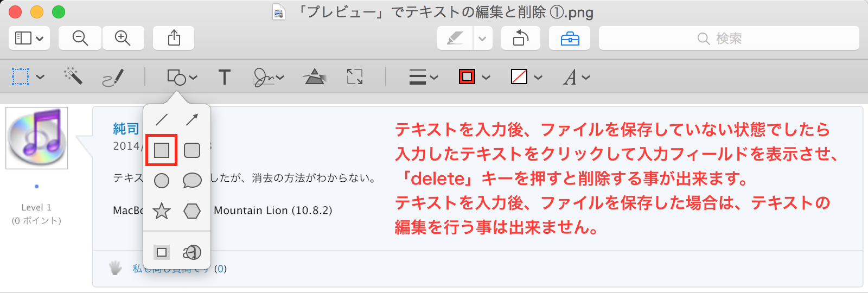Rotate the image with rotate button
868x293 pixels.
point(521,38)
